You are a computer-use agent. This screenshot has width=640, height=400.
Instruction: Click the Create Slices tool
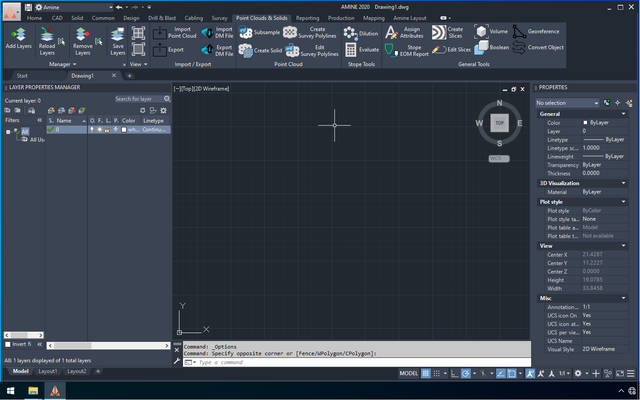(x=448, y=33)
